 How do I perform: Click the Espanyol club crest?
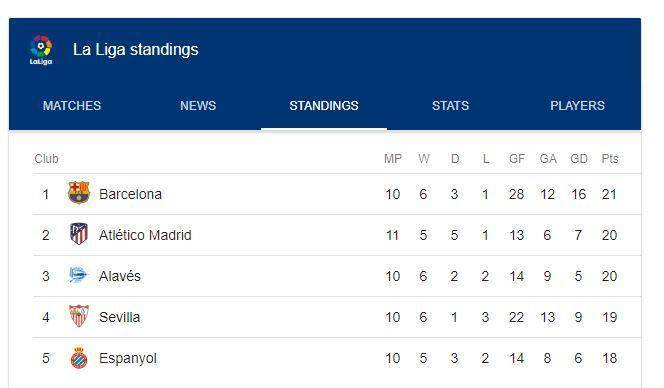tap(79, 357)
